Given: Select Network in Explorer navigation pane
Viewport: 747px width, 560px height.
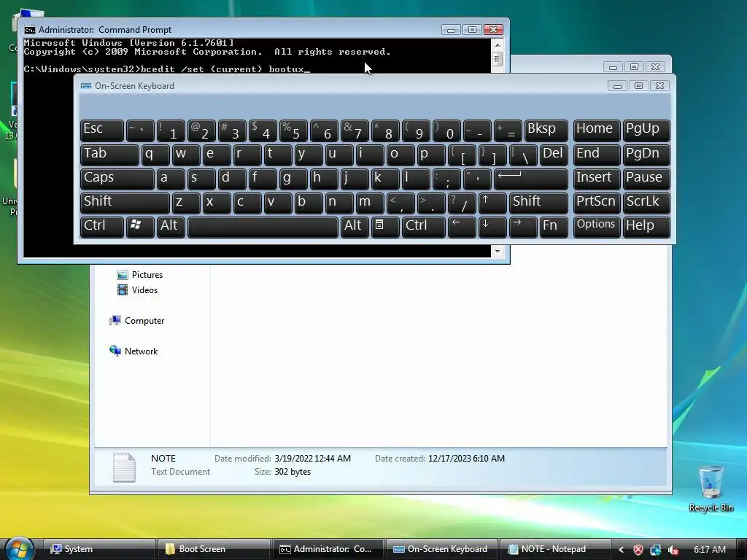Looking at the screenshot, I should click(133, 351).
